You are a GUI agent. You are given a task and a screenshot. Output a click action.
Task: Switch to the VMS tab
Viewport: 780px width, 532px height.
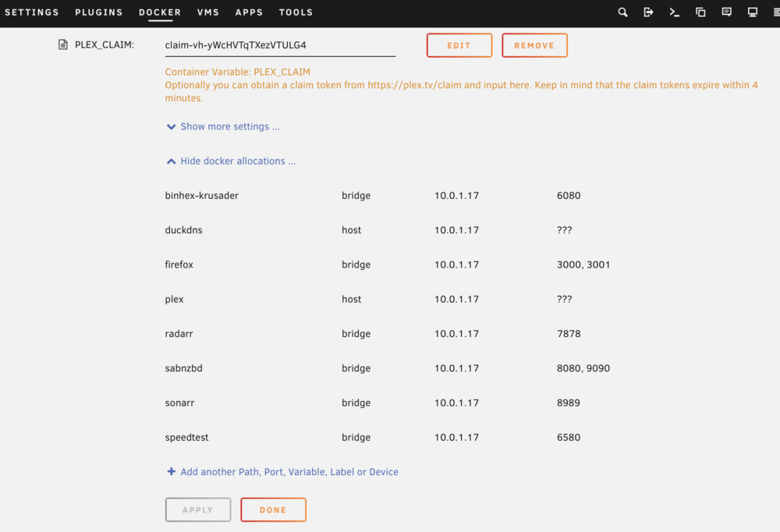pyautogui.click(x=208, y=12)
